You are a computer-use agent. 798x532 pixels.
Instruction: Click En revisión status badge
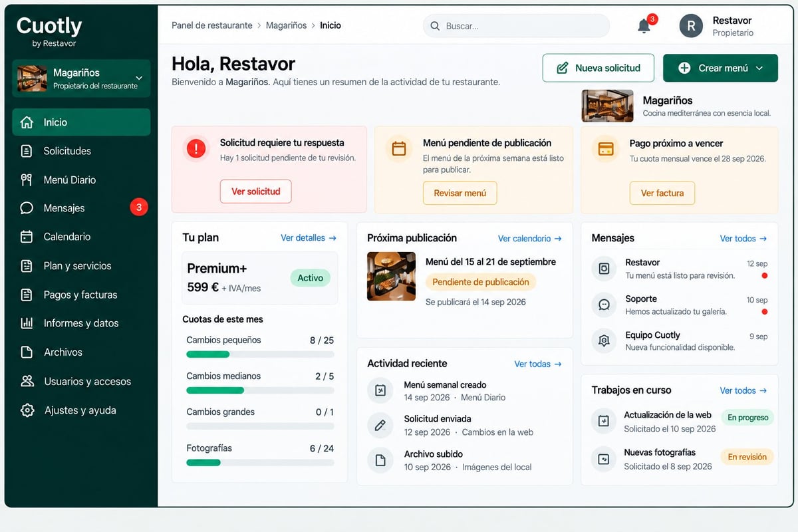point(747,457)
